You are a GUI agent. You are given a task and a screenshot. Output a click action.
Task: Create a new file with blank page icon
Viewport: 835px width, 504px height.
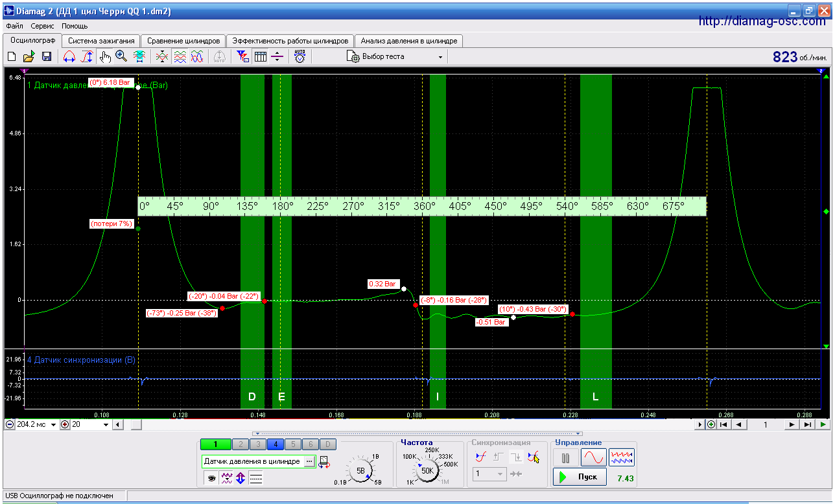tap(11, 57)
